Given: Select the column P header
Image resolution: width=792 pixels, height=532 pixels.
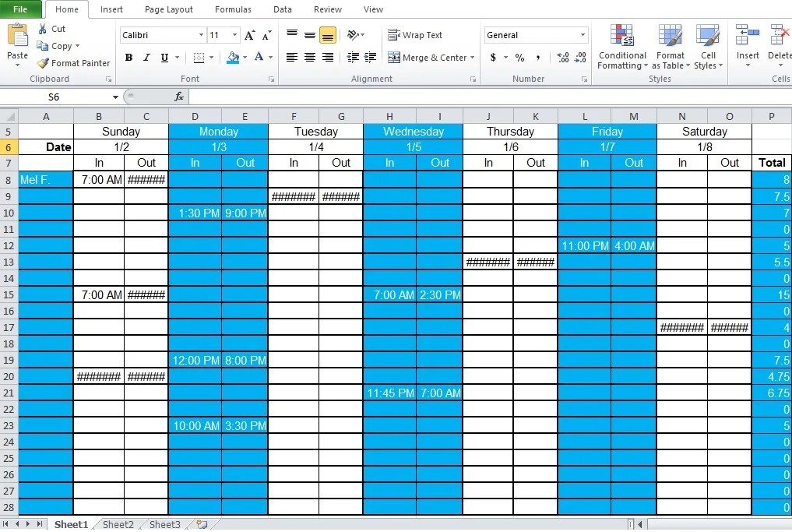Looking at the screenshot, I should [x=771, y=117].
